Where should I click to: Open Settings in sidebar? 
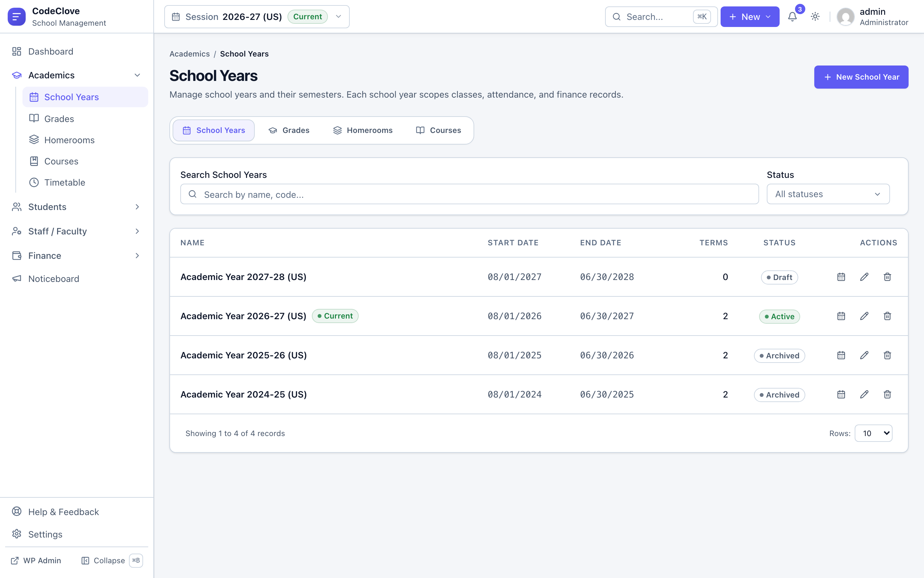(x=77, y=534)
